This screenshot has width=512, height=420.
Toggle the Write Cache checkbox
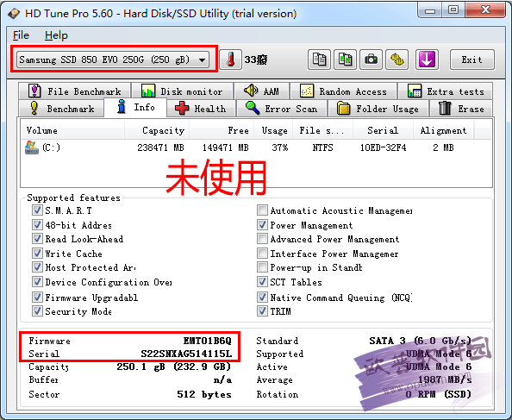coord(37,253)
